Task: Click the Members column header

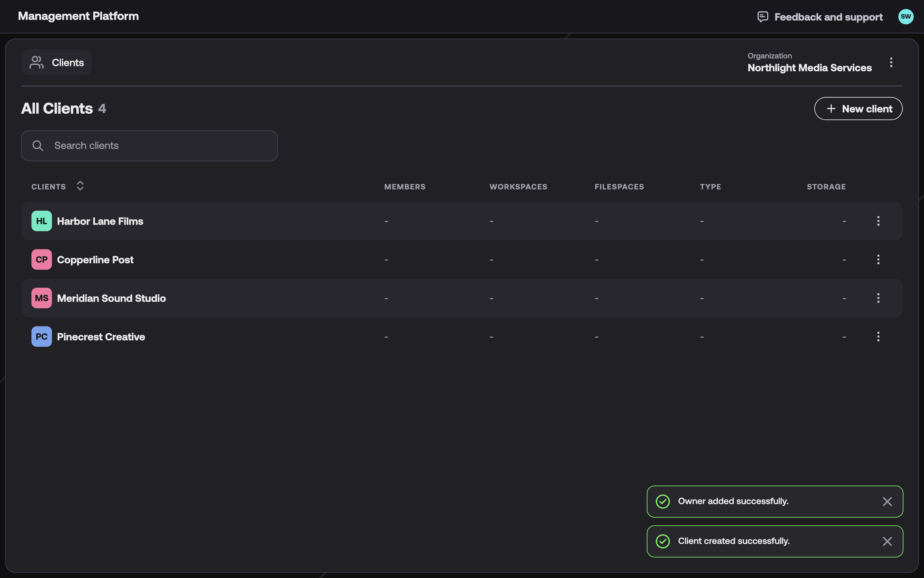Action: tap(405, 187)
